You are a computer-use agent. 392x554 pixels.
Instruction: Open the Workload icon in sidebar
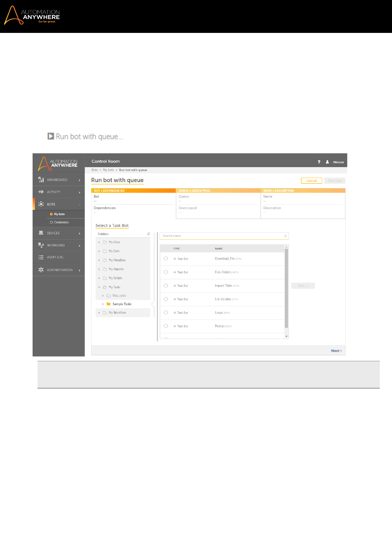click(x=41, y=245)
